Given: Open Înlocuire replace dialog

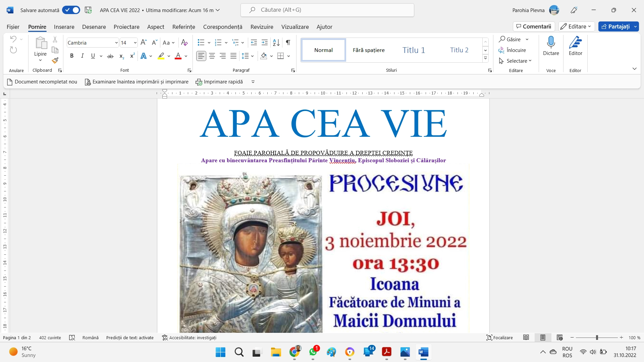Looking at the screenshot, I should click(x=512, y=50).
